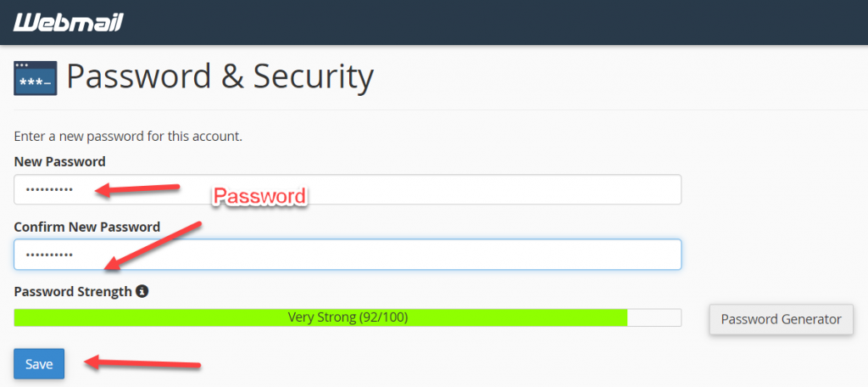Open the Password Generator
The width and height of the screenshot is (868, 387).
pyautogui.click(x=781, y=319)
